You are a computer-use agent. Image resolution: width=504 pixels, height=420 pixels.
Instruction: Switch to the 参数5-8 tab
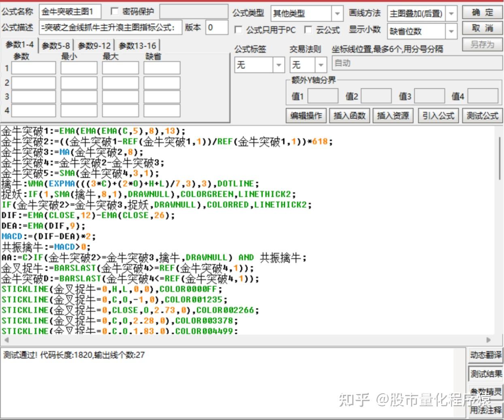tap(56, 46)
